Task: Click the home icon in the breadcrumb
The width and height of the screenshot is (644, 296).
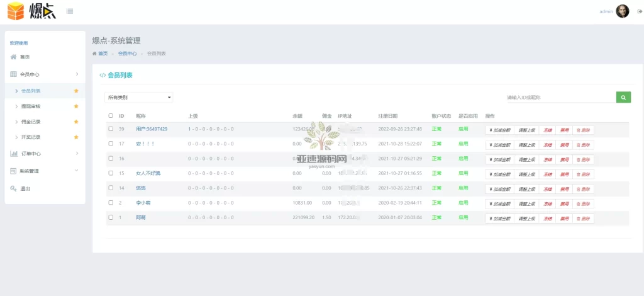Action: coord(94,54)
